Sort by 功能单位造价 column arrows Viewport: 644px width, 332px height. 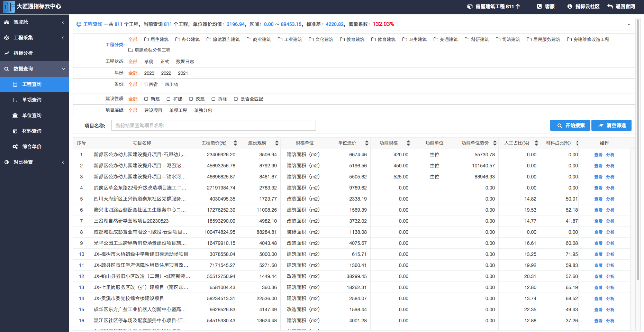click(x=495, y=143)
